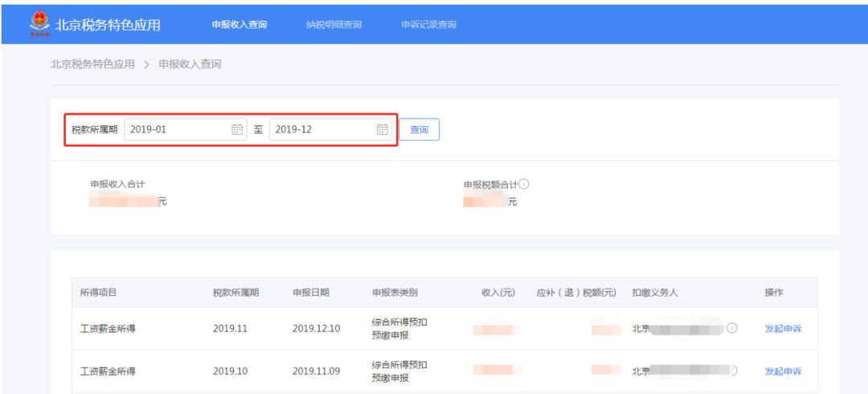Click the 申报收入查询 breadcrumb item

point(190,64)
